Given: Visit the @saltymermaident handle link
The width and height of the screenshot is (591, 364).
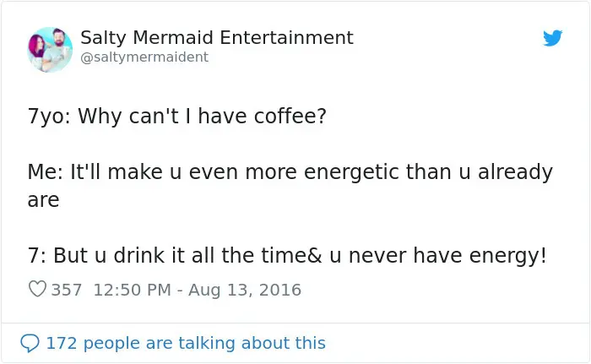Looking at the screenshot, I should click(144, 57).
